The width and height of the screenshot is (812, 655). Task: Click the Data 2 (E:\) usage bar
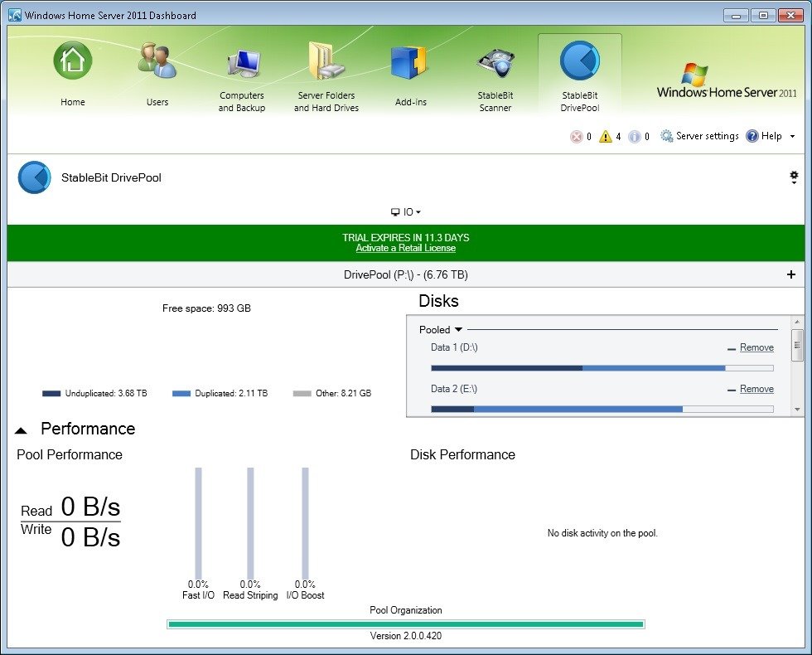pyautogui.click(x=602, y=410)
